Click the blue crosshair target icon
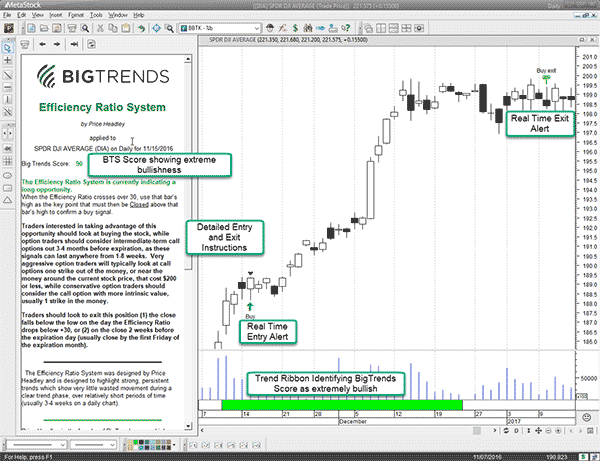 (156, 28)
